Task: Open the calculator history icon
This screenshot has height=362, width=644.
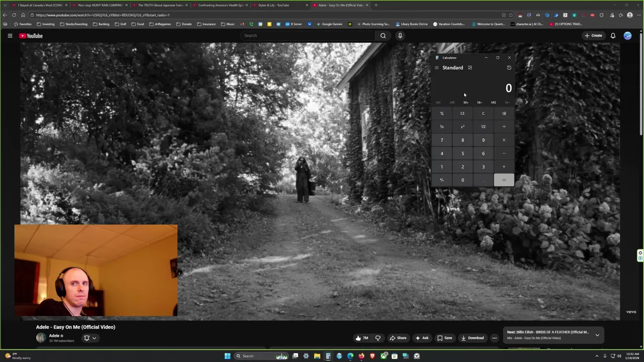Action: click(509, 68)
